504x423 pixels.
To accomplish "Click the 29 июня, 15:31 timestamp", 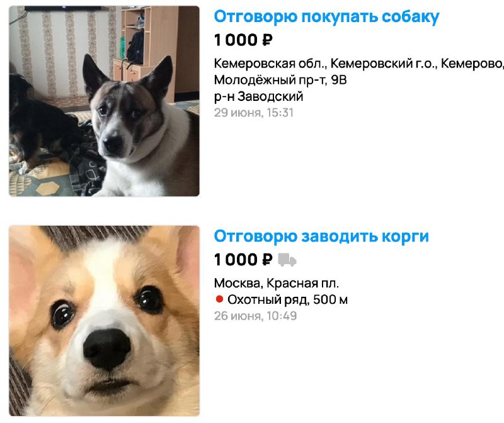I will click(x=254, y=113).
